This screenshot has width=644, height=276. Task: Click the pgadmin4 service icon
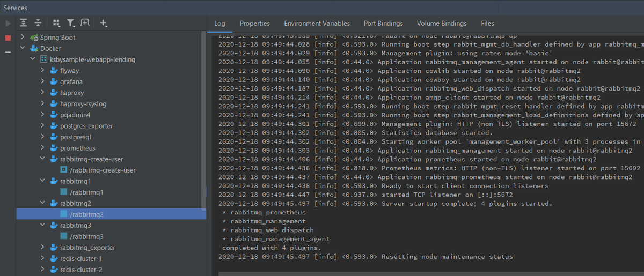pos(53,115)
